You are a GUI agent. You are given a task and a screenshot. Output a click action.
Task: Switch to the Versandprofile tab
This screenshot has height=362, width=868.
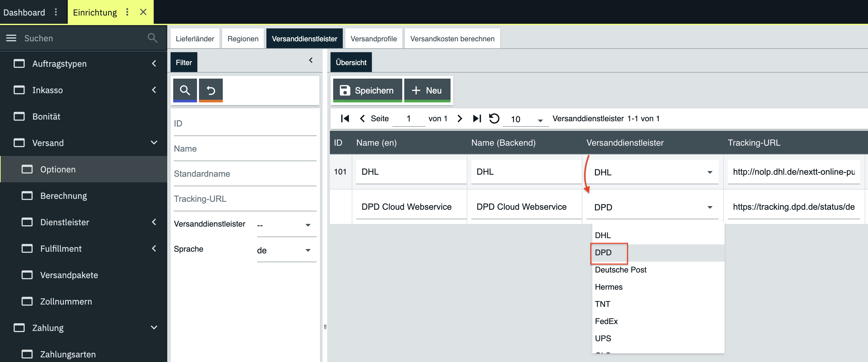click(x=374, y=39)
